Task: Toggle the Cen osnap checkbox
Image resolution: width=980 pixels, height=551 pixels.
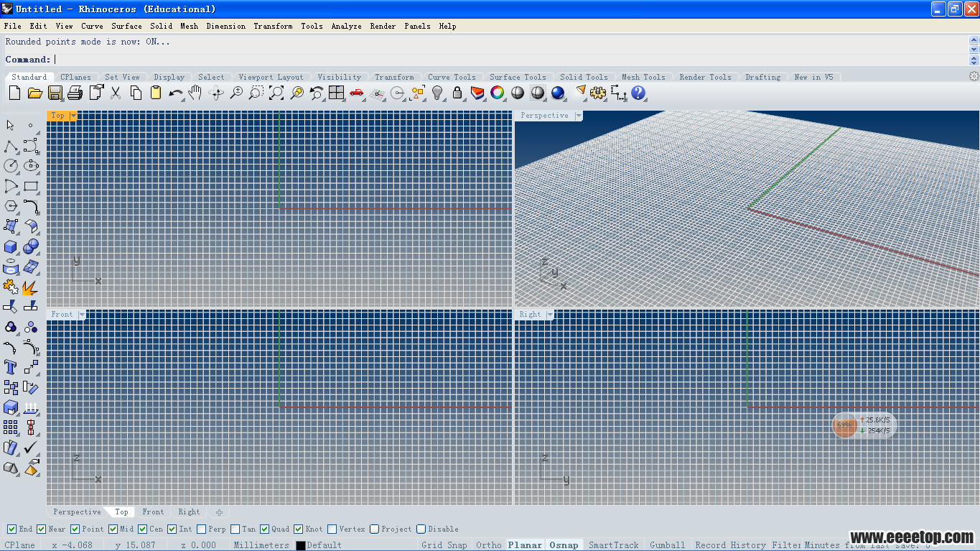Action: point(143,529)
